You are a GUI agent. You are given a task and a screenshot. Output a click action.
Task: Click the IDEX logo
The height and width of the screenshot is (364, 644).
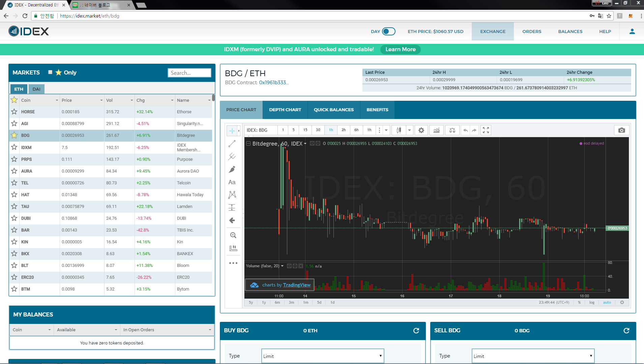pyautogui.click(x=29, y=31)
